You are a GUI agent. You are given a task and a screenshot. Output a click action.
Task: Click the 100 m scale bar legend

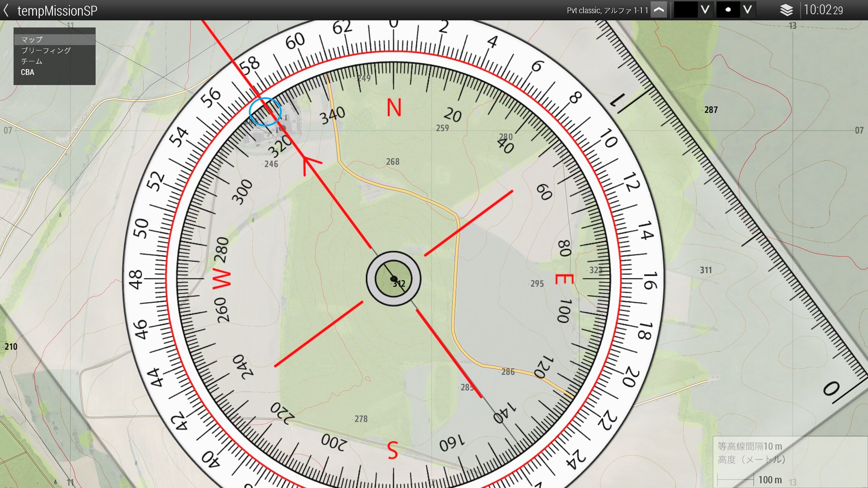pos(750,480)
